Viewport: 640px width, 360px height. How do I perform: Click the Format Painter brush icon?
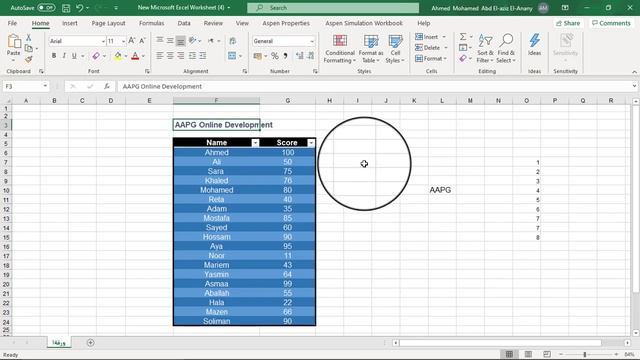(x=29, y=59)
